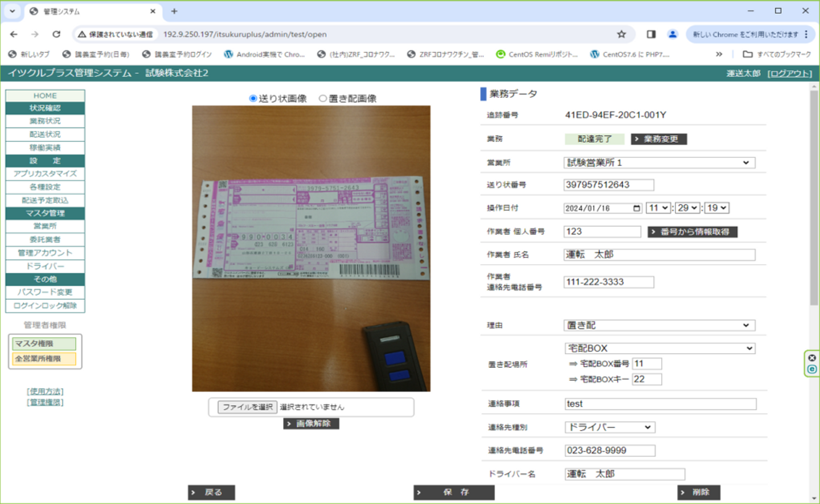Click the 削除 button

(x=699, y=492)
